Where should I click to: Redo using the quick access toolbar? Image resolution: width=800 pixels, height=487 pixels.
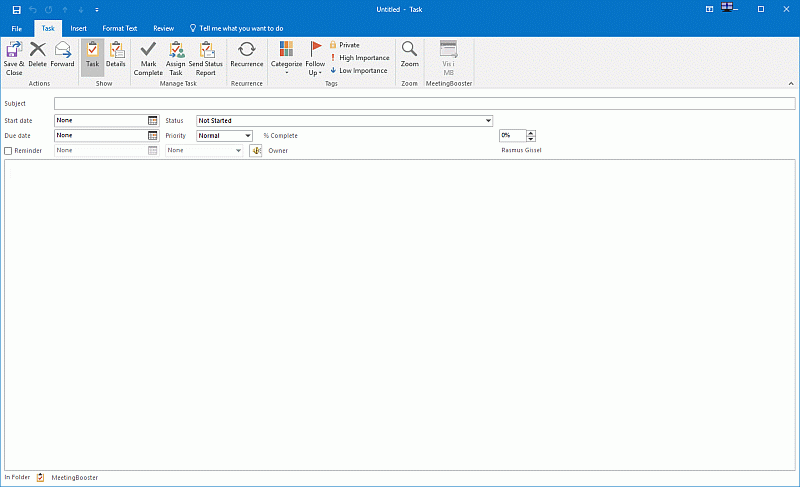click(x=49, y=10)
